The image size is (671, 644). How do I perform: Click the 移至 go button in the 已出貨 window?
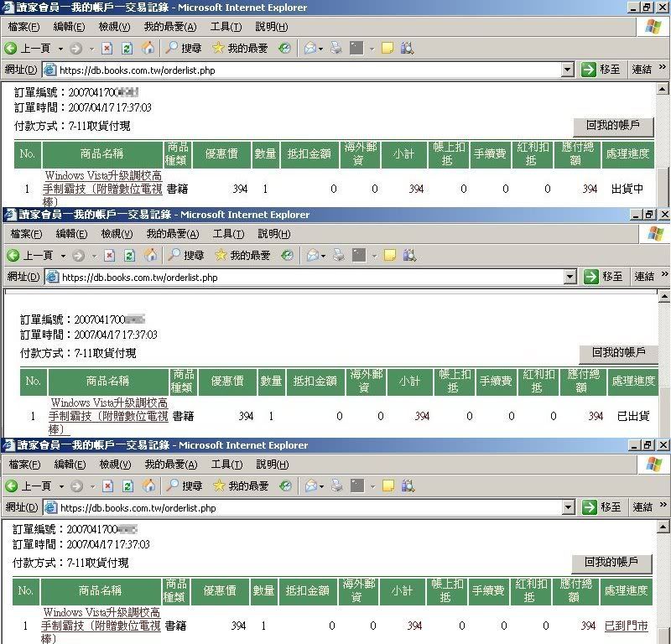click(603, 277)
